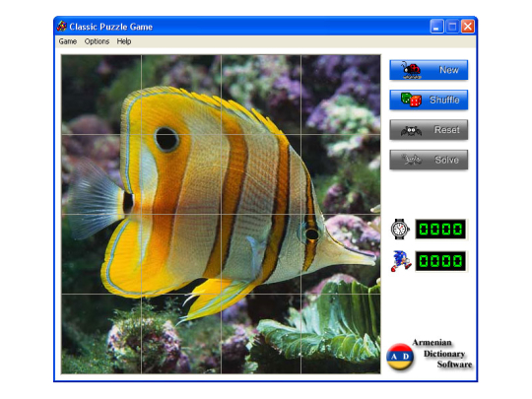Shuffle the puzzle pieces
The image size is (532, 399).
[x=429, y=100]
